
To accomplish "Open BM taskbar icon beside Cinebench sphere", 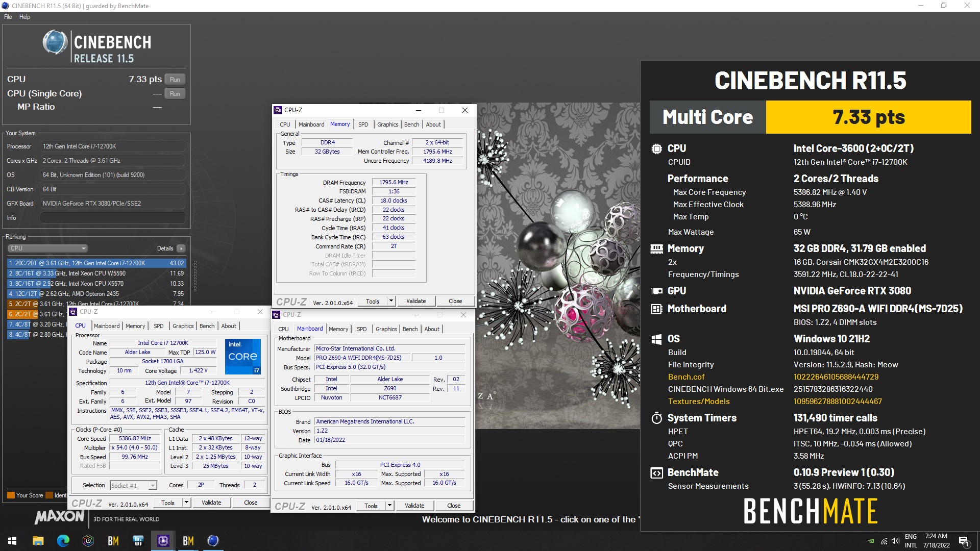I will [188, 541].
